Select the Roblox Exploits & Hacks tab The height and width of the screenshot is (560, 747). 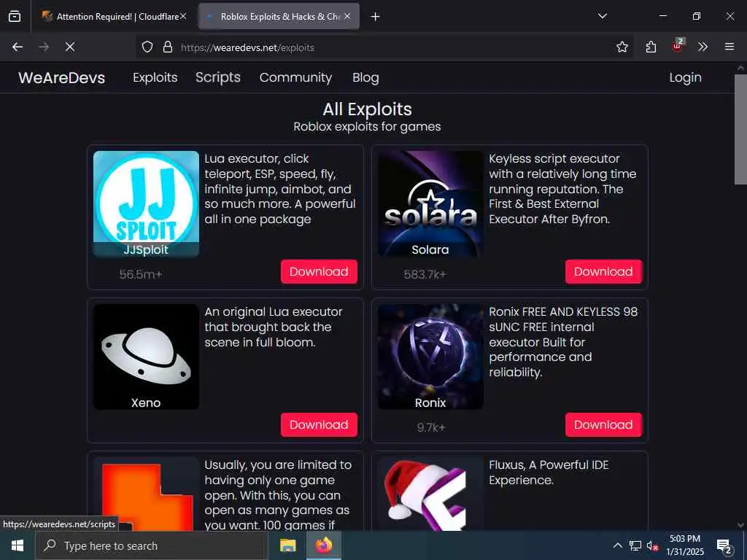coord(279,16)
